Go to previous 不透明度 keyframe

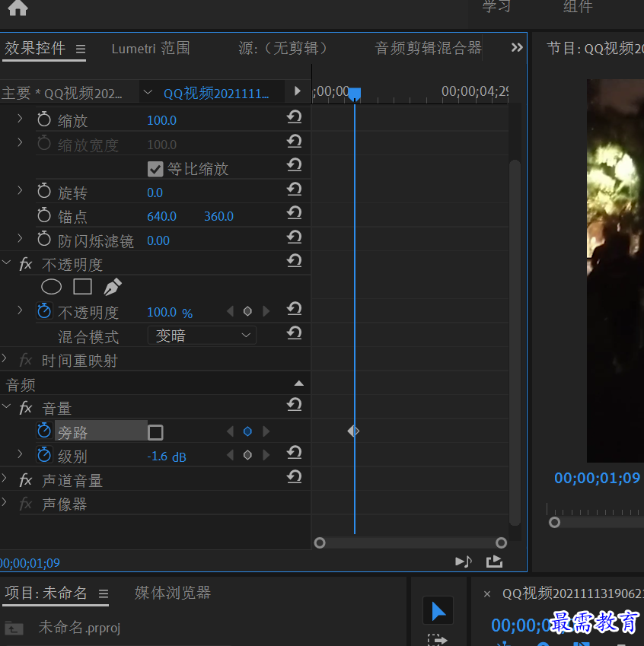230,311
